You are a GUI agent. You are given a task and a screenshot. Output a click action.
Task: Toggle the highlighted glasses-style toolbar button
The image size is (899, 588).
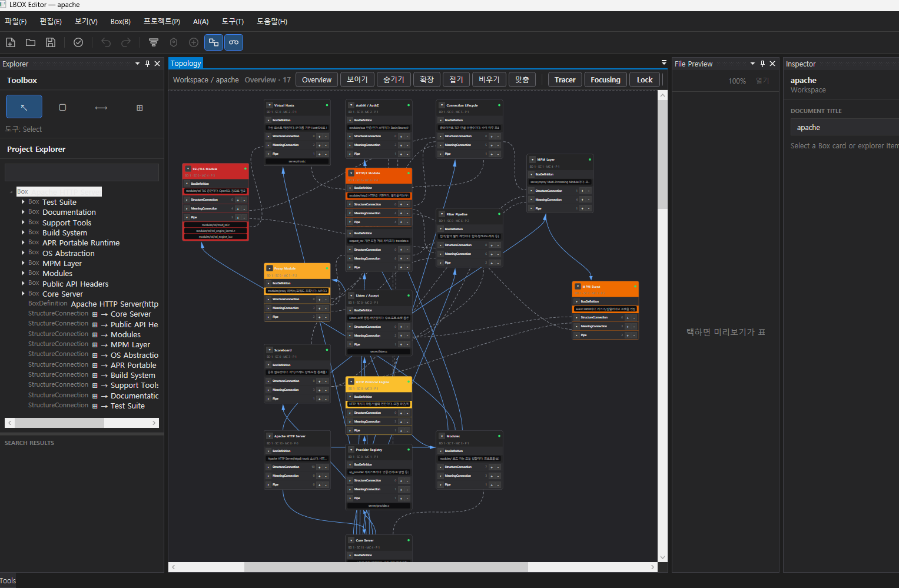click(x=234, y=42)
